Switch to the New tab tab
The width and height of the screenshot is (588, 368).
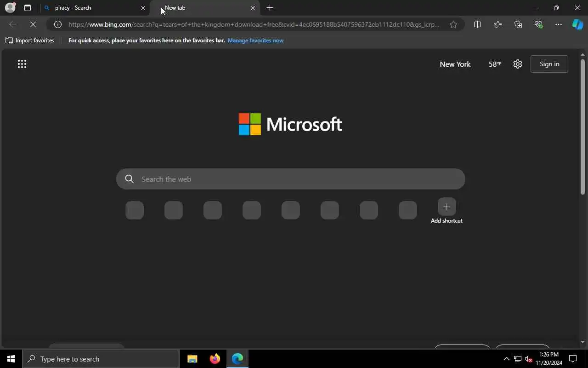tap(205, 8)
